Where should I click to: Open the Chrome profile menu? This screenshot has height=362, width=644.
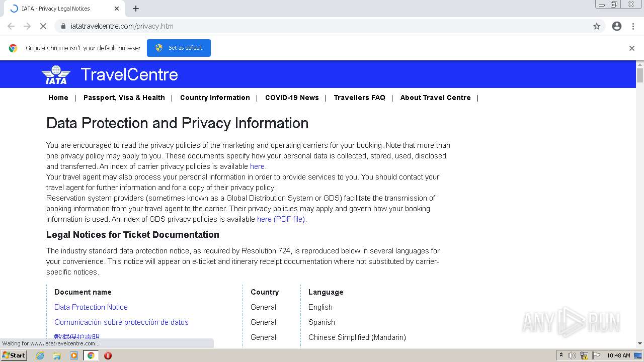click(617, 26)
